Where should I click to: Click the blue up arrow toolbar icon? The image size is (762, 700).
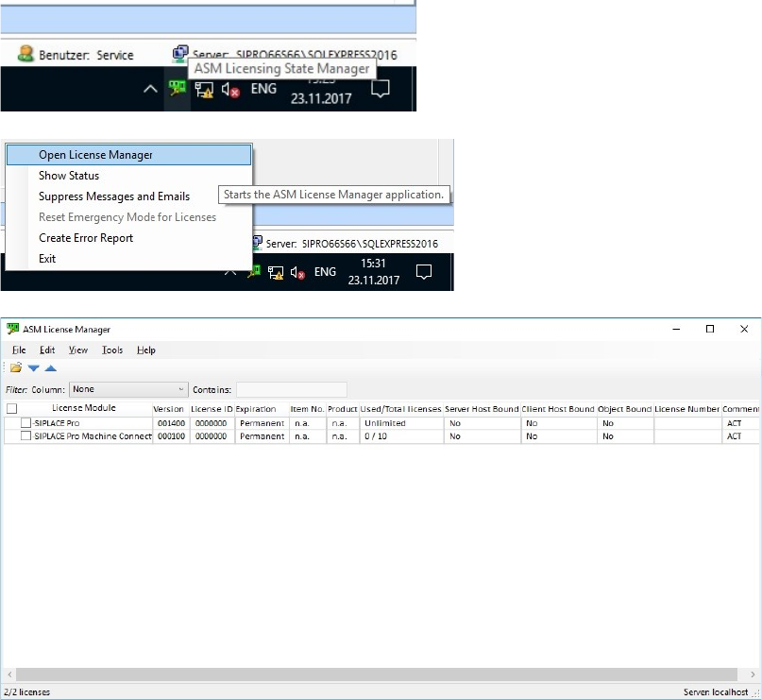[x=51, y=368]
